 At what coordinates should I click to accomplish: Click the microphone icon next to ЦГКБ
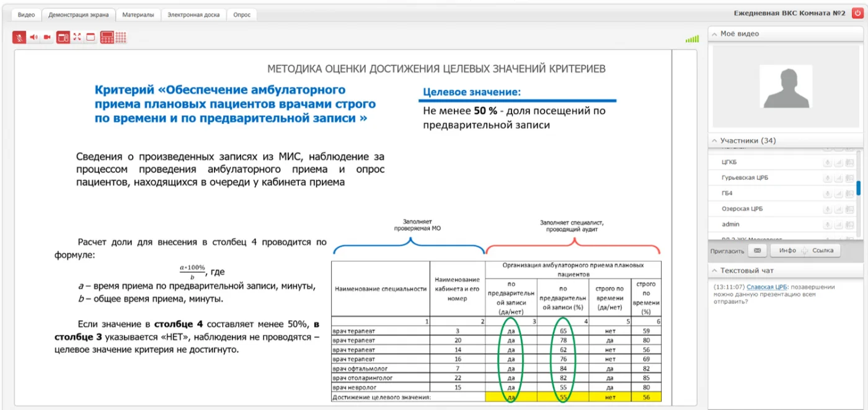point(826,163)
